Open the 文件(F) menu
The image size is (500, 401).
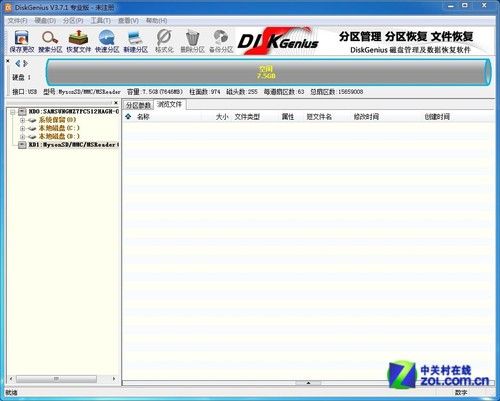pos(17,21)
